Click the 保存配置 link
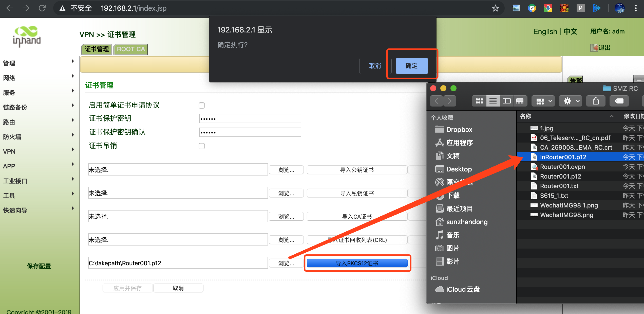Image resolution: width=644 pixels, height=314 pixels. [x=39, y=266]
